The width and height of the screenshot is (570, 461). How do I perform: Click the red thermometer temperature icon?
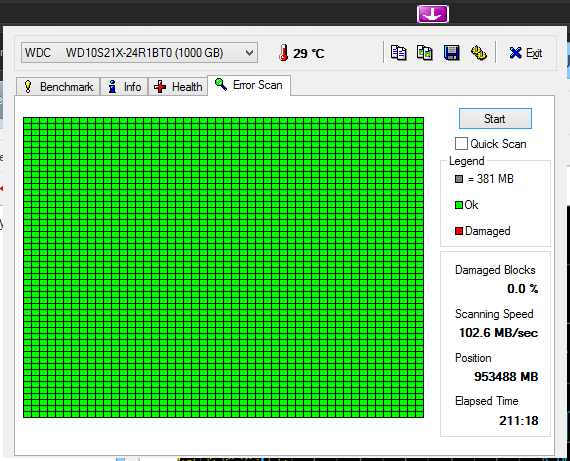[x=284, y=53]
